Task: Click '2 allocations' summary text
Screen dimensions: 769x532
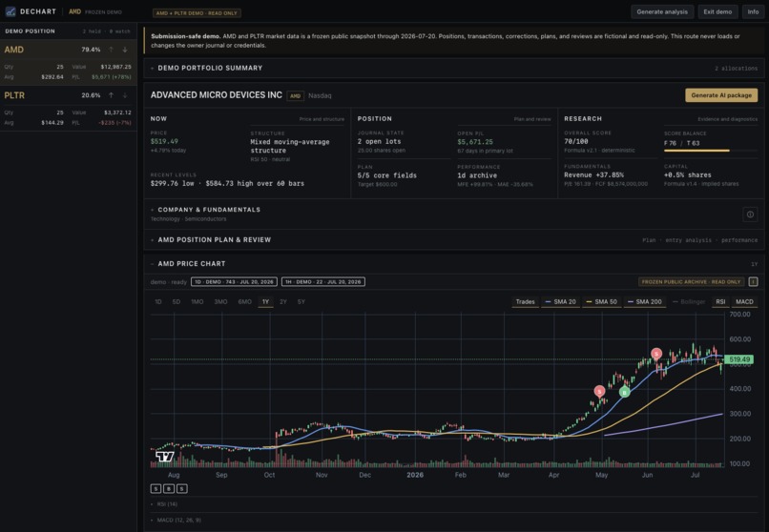Action: (x=736, y=68)
